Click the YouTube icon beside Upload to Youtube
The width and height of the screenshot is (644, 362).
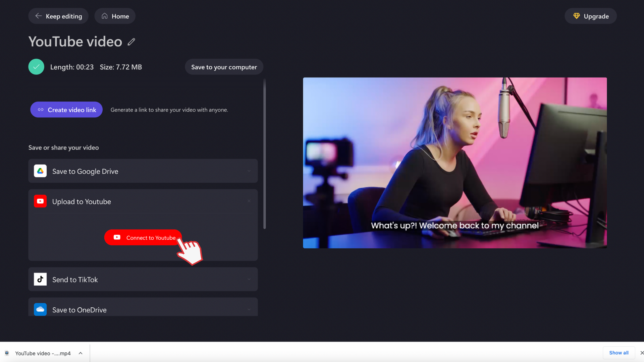tap(40, 201)
